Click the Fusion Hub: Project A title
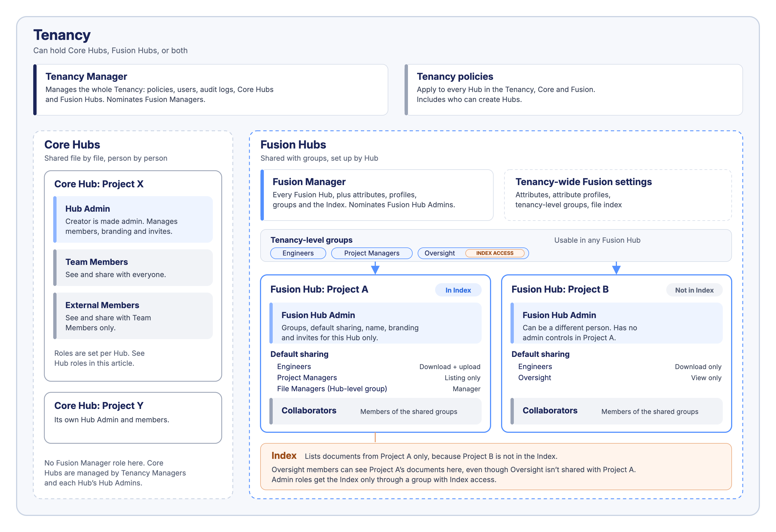Screen dimensions: 776x532 (319, 289)
